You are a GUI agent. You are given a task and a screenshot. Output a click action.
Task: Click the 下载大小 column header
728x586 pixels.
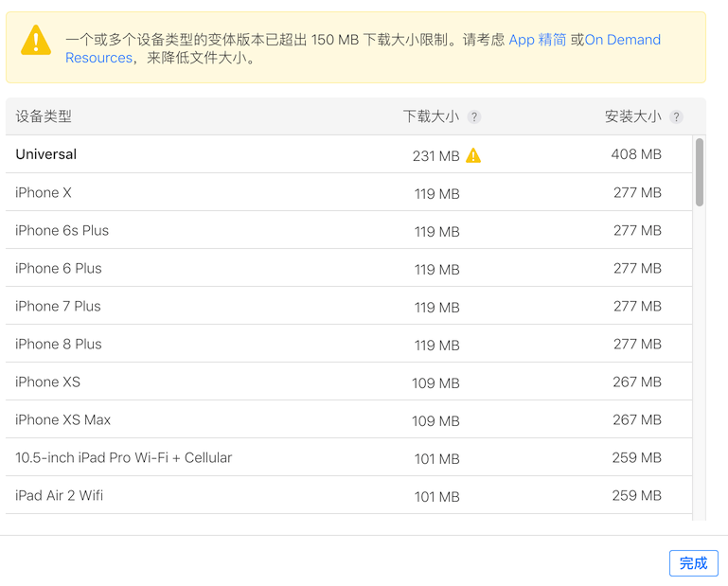tap(431, 116)
